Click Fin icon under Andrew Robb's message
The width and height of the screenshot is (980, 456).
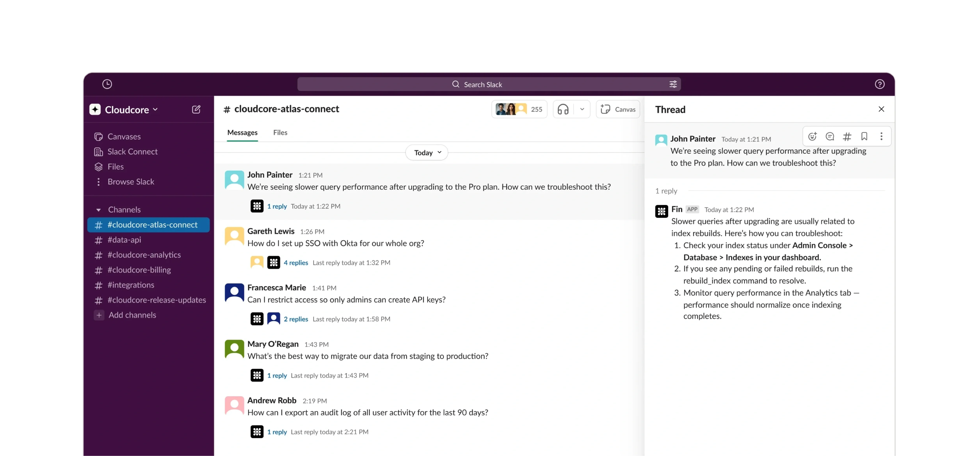click(x=257, y=432)
